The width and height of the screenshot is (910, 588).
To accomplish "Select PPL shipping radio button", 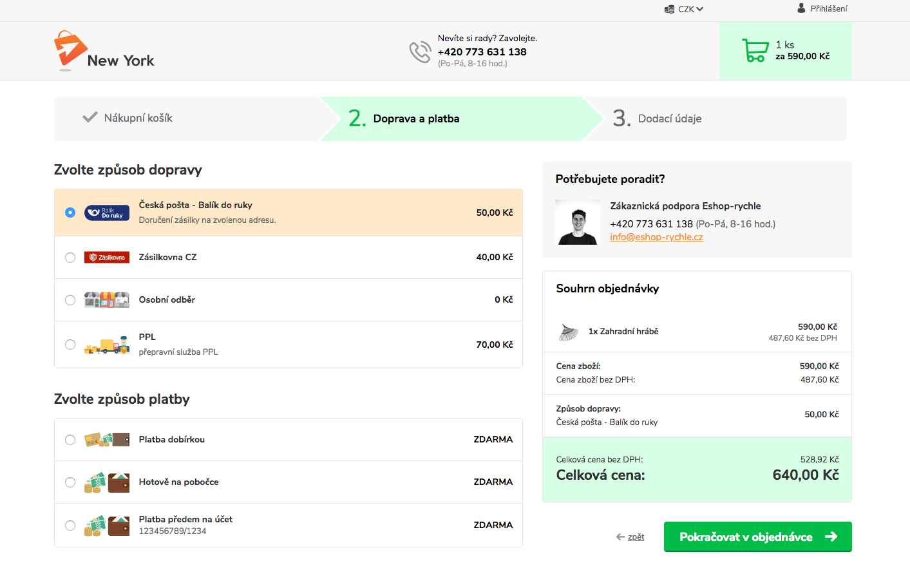I will (70, 345).
